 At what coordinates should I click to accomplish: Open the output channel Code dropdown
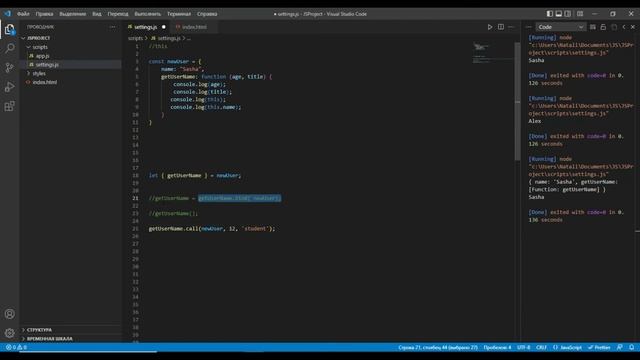click(x=560, y=27)
